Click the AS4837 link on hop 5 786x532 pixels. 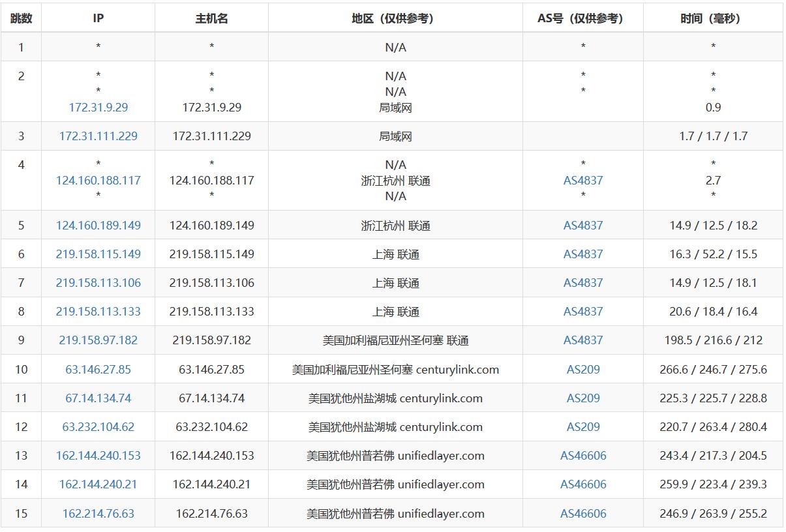[x=582, y=225]
